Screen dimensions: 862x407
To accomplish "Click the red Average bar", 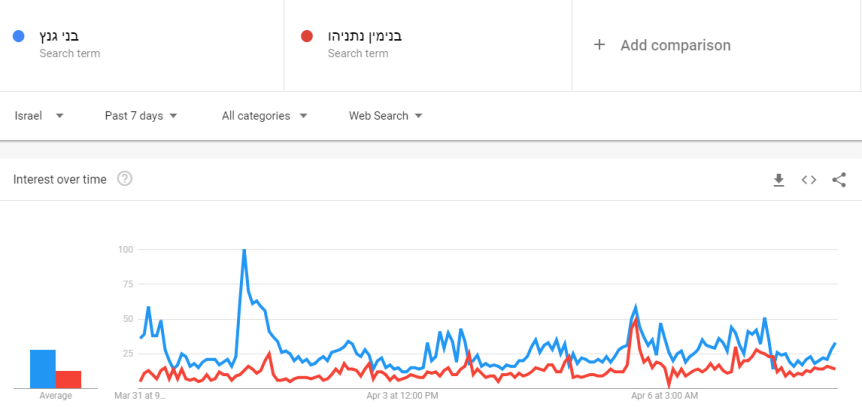I will tap(68, 379).
